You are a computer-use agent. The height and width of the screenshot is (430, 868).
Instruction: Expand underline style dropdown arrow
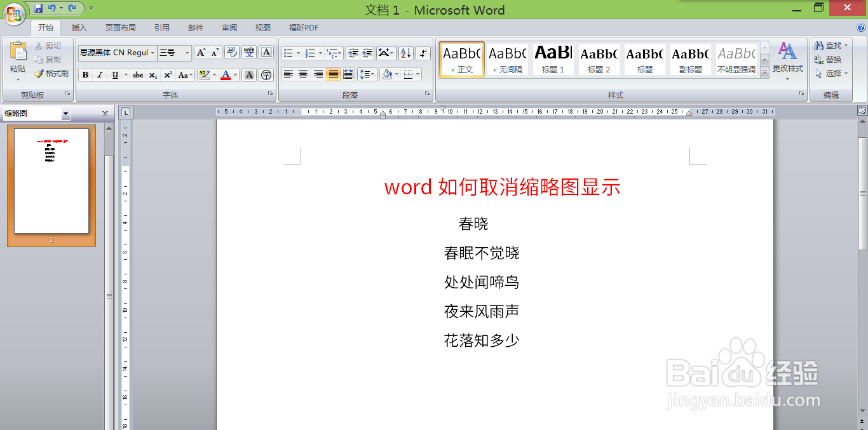(126, 75)
